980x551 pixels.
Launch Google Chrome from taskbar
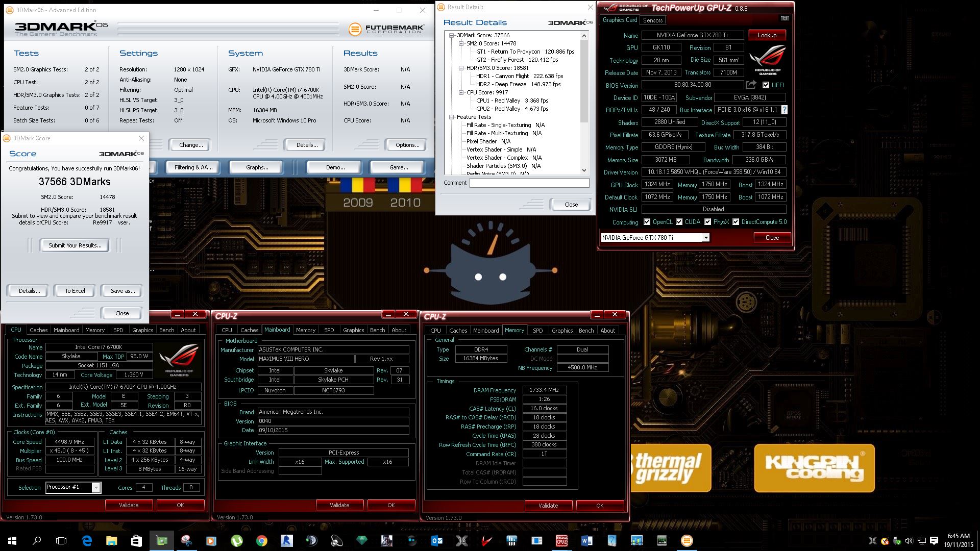point(261,541)
